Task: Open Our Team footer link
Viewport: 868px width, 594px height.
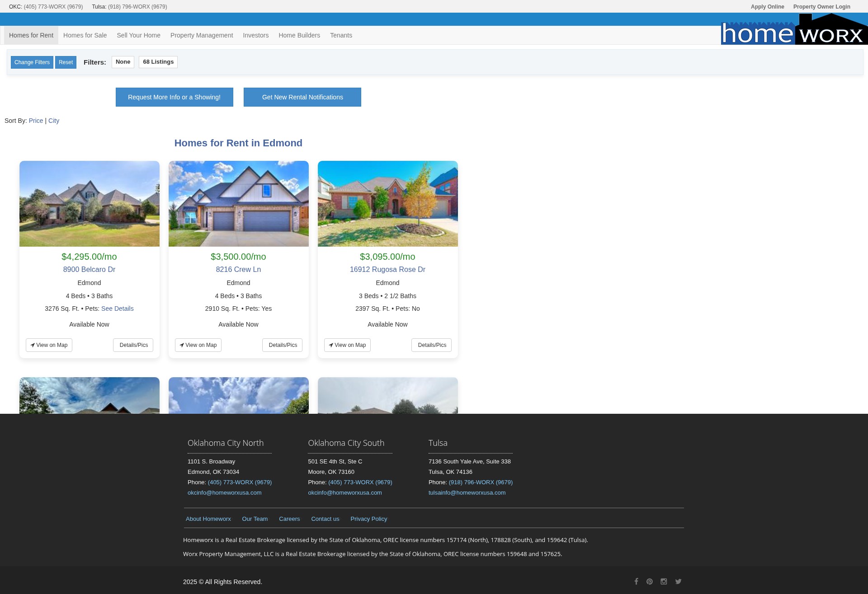Action: point(255,519)
